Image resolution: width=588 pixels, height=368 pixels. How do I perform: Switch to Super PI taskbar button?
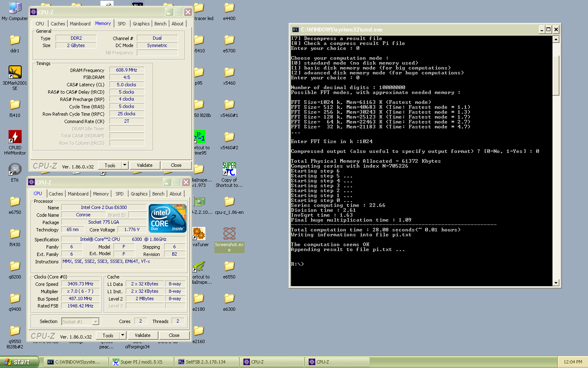pos(141,362)
